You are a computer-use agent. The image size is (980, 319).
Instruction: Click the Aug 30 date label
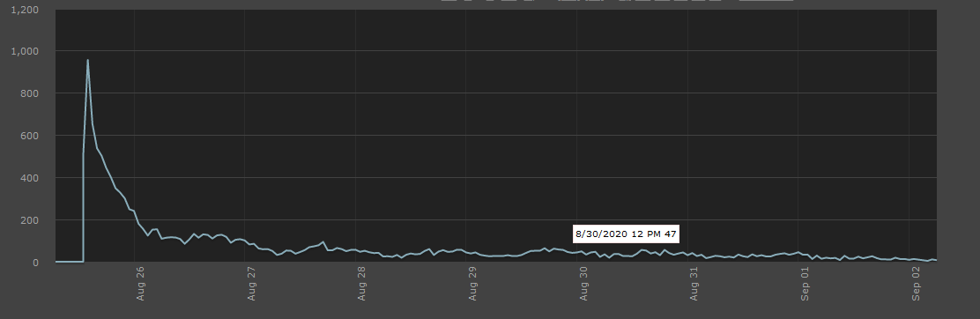(583, 284)
